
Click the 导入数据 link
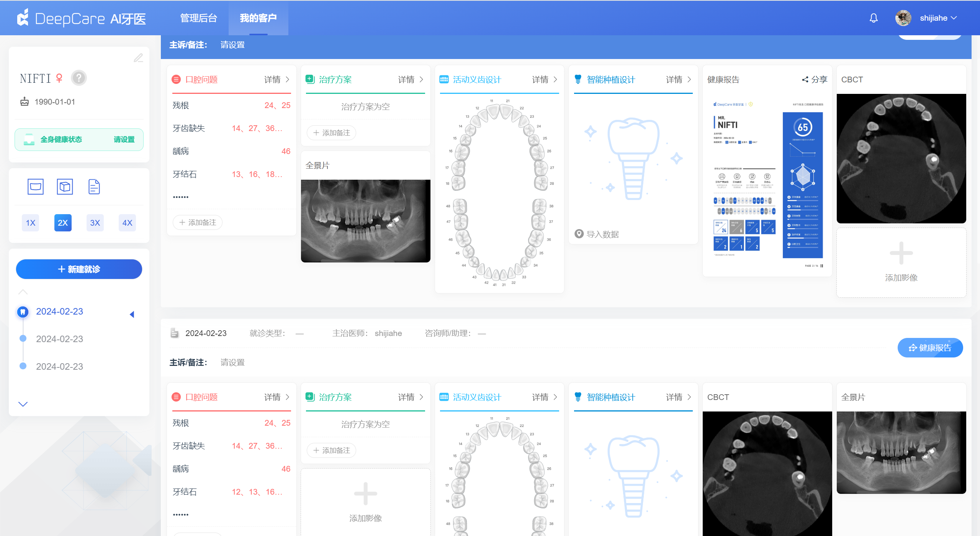[602, 234]
